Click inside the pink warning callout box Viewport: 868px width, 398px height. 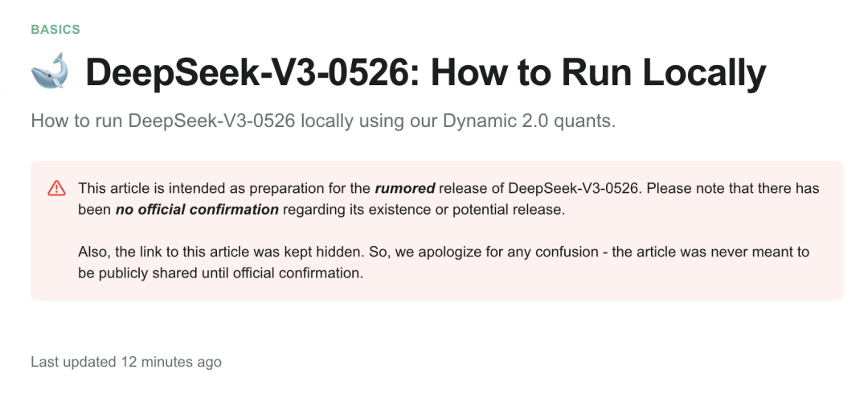436,231
